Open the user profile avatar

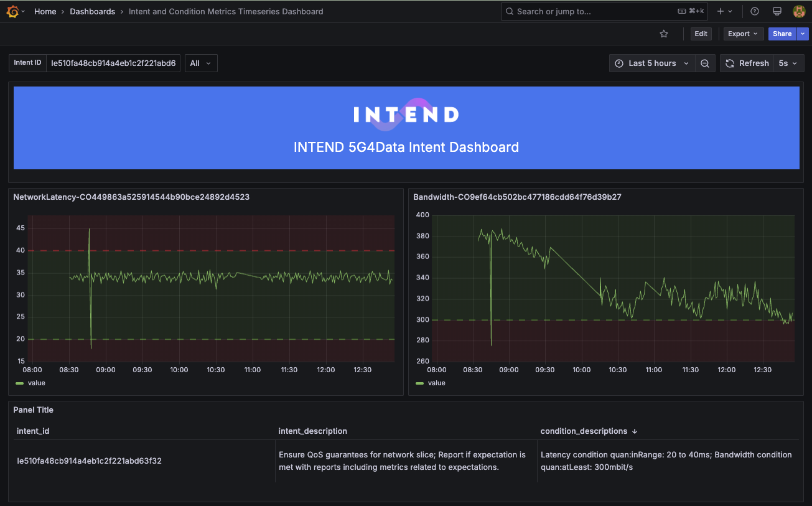(799, 11)
